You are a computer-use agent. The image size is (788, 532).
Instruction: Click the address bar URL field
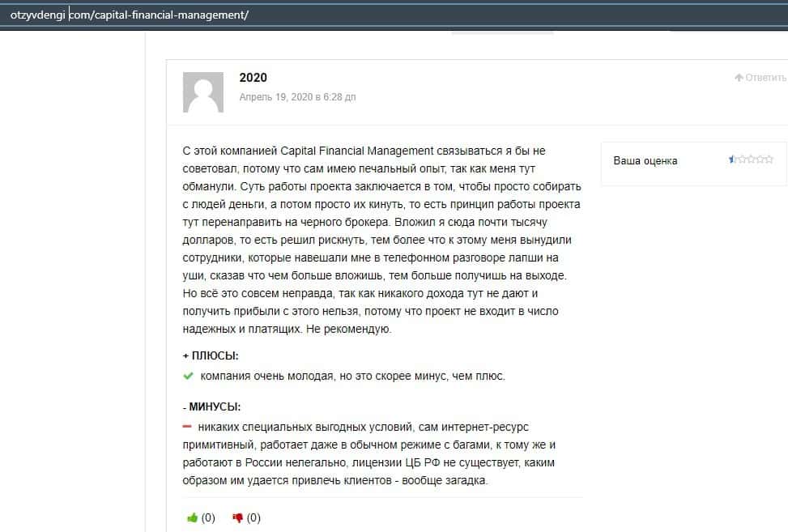(x=394, y=15)
